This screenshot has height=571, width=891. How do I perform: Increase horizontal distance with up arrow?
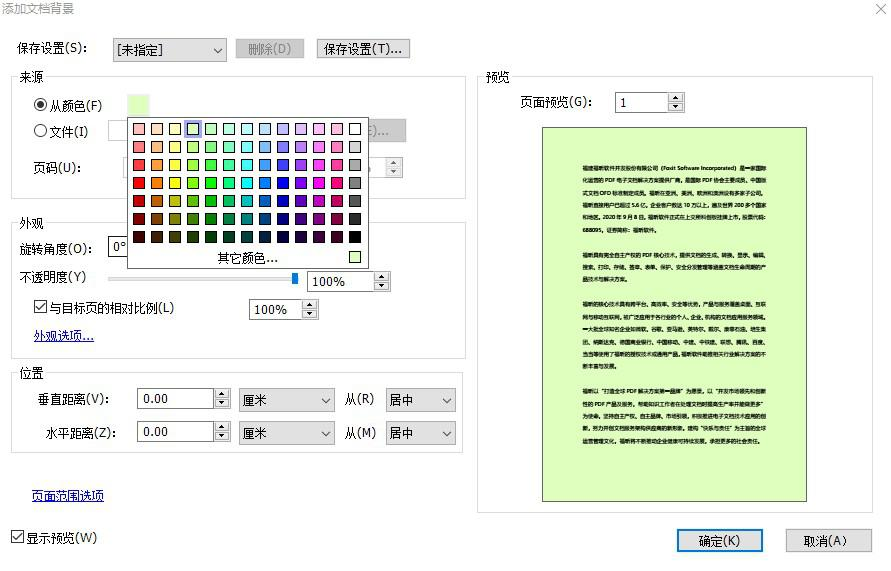click(x=222, y=427)
